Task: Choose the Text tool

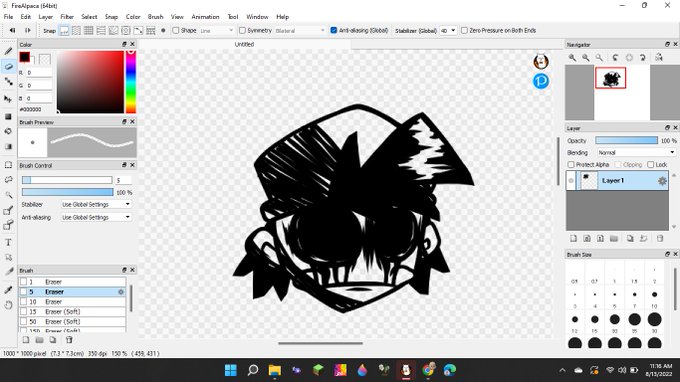Action: pos(8,242)
